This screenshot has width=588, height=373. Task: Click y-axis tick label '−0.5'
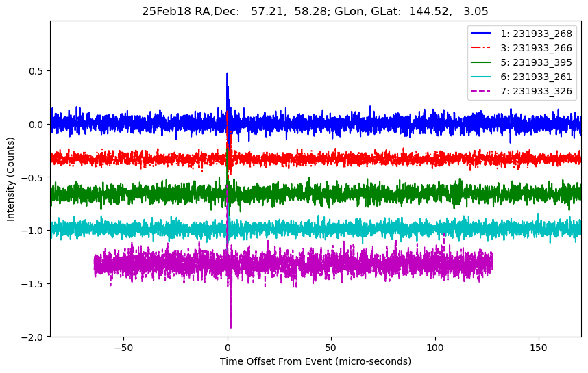[x=33, y=177]
